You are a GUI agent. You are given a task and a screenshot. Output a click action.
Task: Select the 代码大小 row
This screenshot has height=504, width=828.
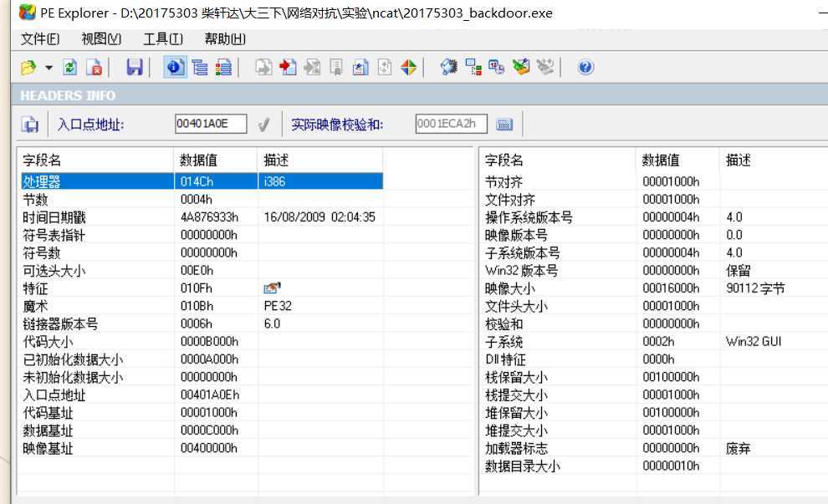coord(202,342)
